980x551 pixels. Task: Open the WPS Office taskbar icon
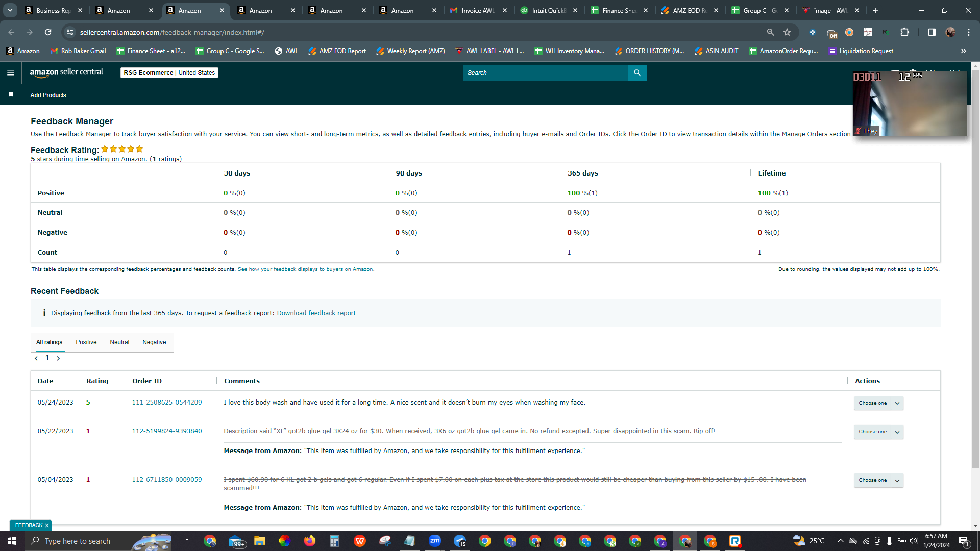pos(360,541)
